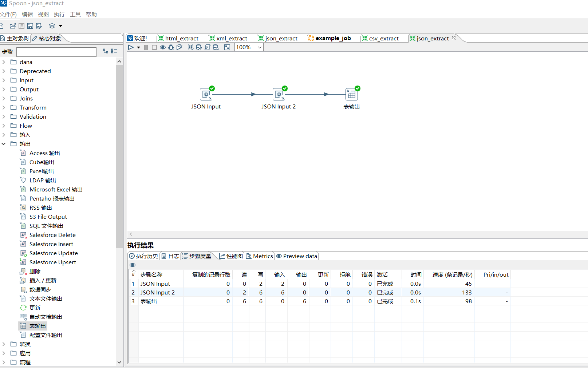Switch to 核心对象 tab

[47, 38]
